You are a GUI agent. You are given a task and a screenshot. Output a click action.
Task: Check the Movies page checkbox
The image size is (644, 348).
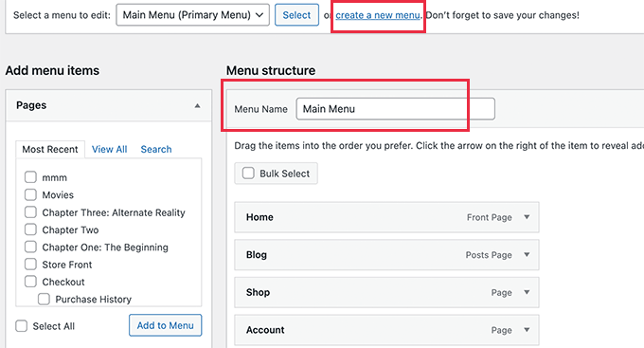[30, 194]
